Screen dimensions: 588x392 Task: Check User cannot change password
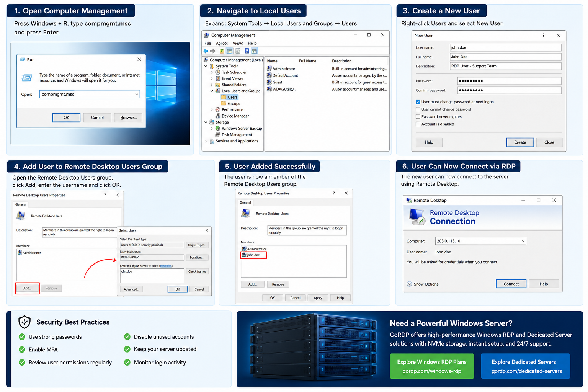[x=418, y=109]
